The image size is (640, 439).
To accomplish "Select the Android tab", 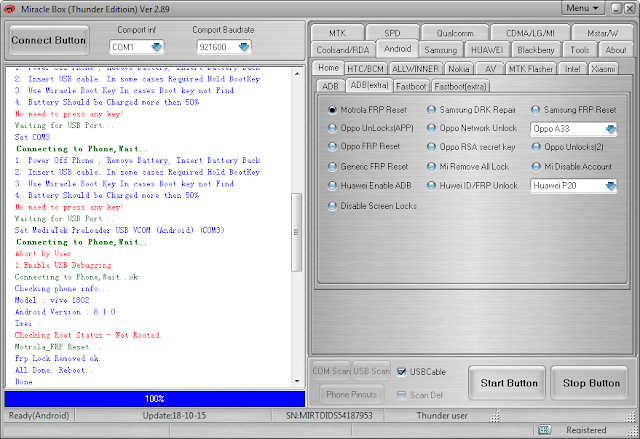I will 398,49.
